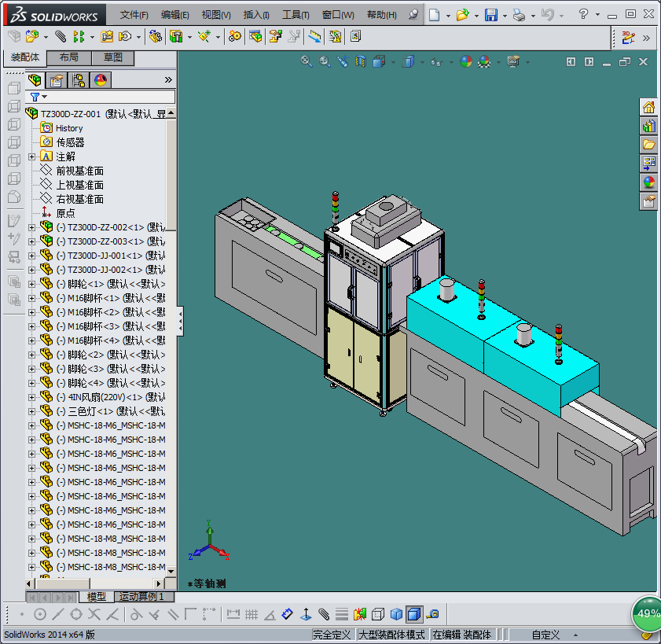Image resolution: width=661 pixels, height=644 pixels.
Task: Click the feature tree scroll-down arrow
Action: tap(171, 569)
